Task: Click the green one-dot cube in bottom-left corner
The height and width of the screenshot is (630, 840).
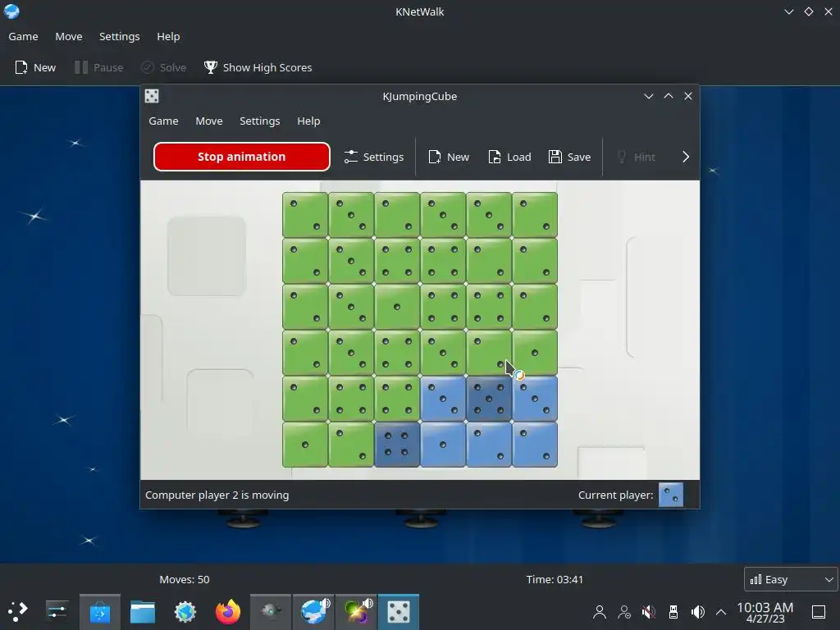Action: click(305, 444)
